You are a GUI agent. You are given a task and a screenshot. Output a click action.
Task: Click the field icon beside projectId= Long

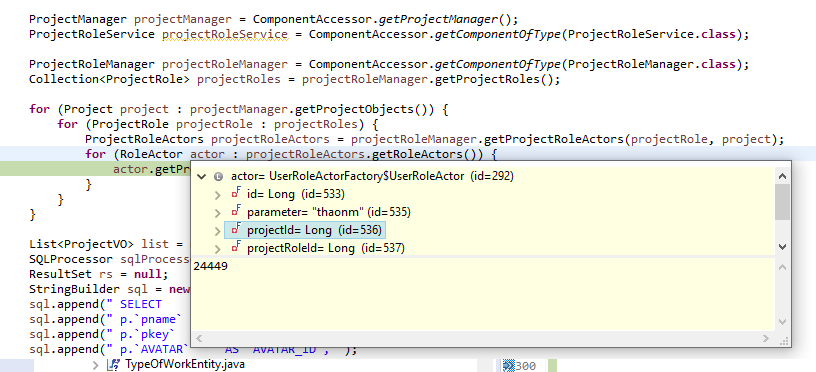(236, 229)
